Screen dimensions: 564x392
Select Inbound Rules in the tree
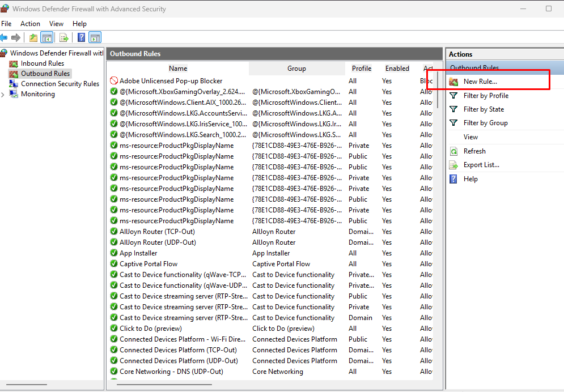[x=42, y=63]
